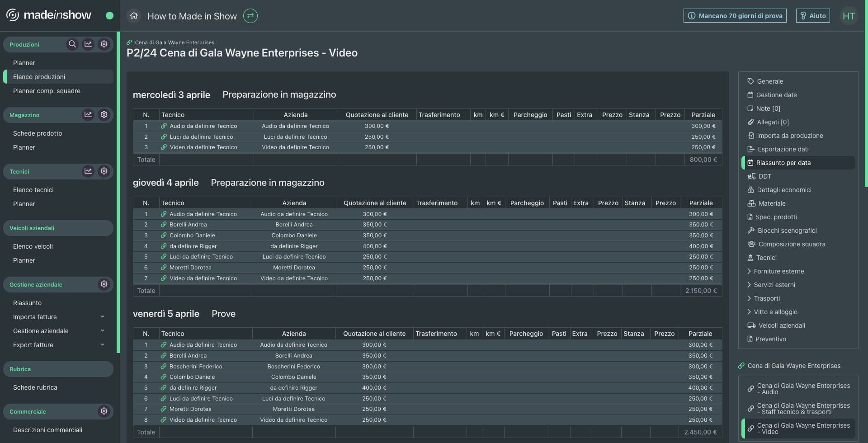
Task: Open the Cena di Gala Wayne Enterprises breadcrumb link
Action: (175, 42)
